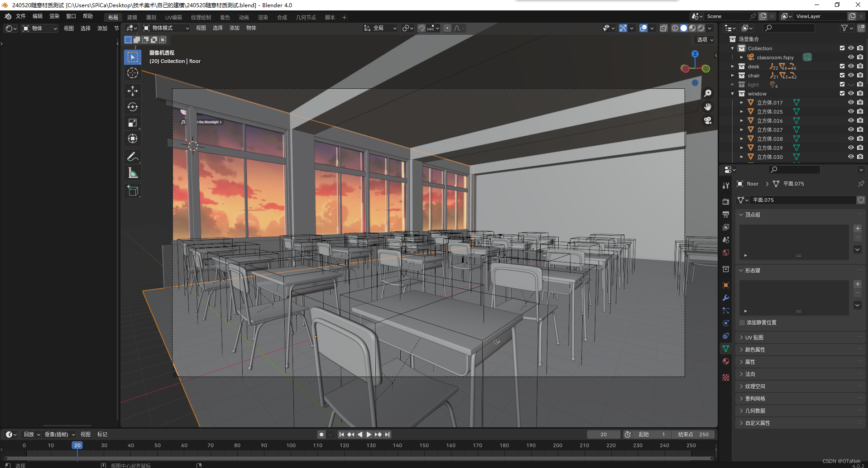Click the viewport pan hand gizmo
Screen dimensions: 868x468
[x=708, y=107]
